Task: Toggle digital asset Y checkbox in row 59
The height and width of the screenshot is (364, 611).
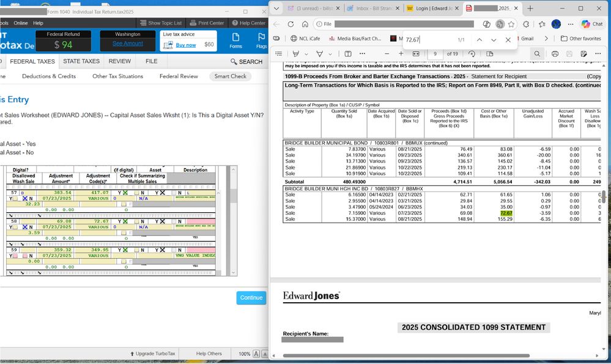Action: point(125,250)
